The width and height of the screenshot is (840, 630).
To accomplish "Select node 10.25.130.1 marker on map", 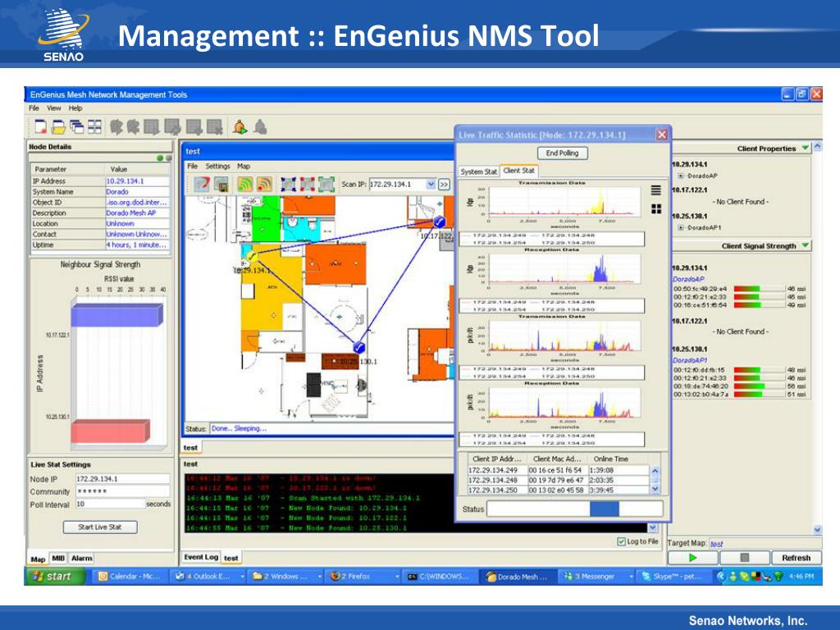I will click(359, 348).
